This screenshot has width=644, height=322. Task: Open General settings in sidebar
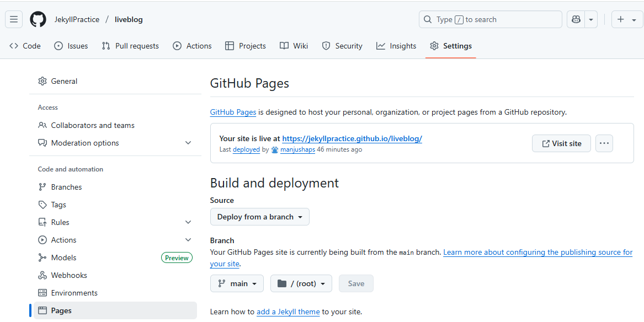[x=115, y=81]
